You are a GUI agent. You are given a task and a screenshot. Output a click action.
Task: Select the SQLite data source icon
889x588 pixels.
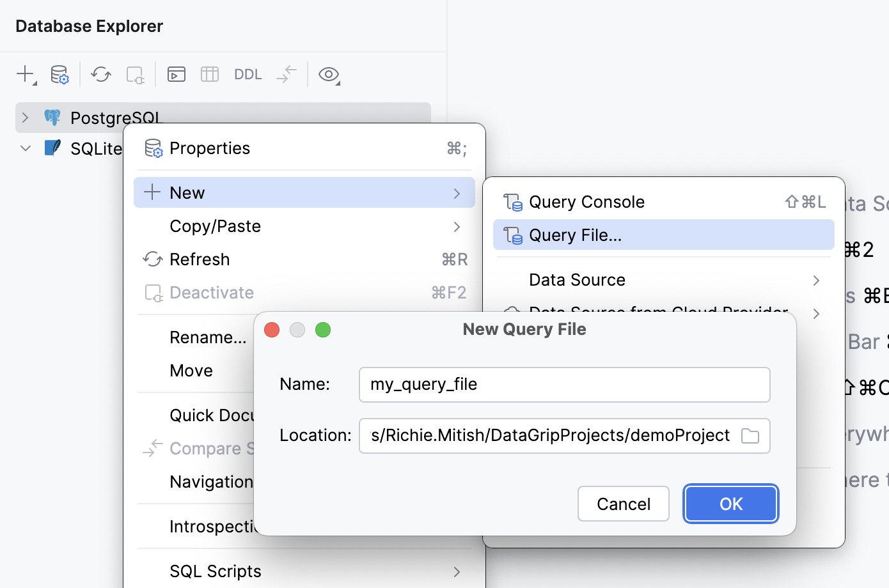click(52, 147)
